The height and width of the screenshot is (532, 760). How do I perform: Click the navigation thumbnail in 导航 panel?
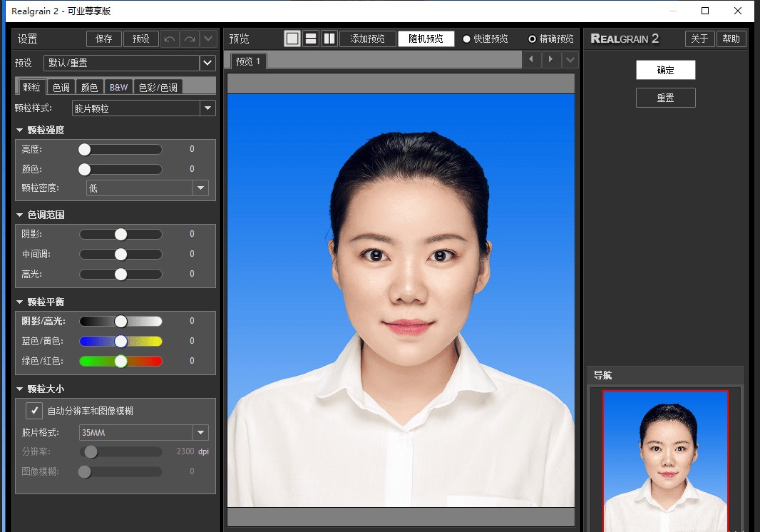pyautogui.click(x=665, y=461)
